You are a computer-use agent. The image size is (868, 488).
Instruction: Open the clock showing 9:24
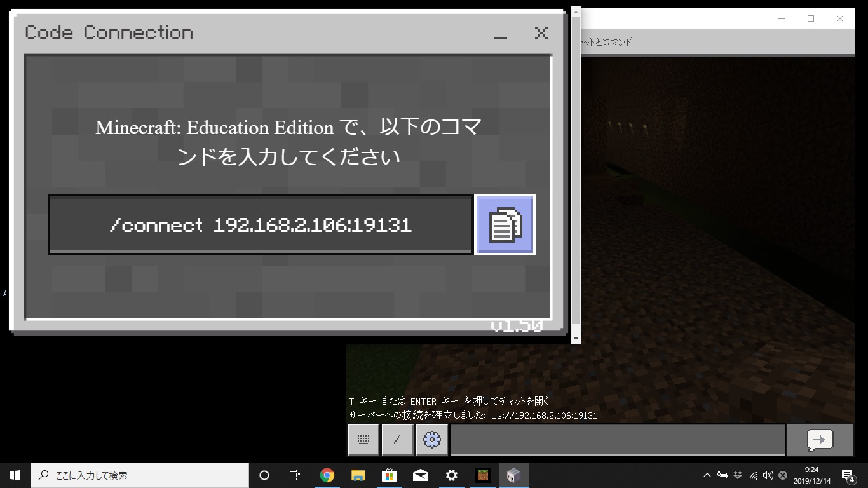811,475
